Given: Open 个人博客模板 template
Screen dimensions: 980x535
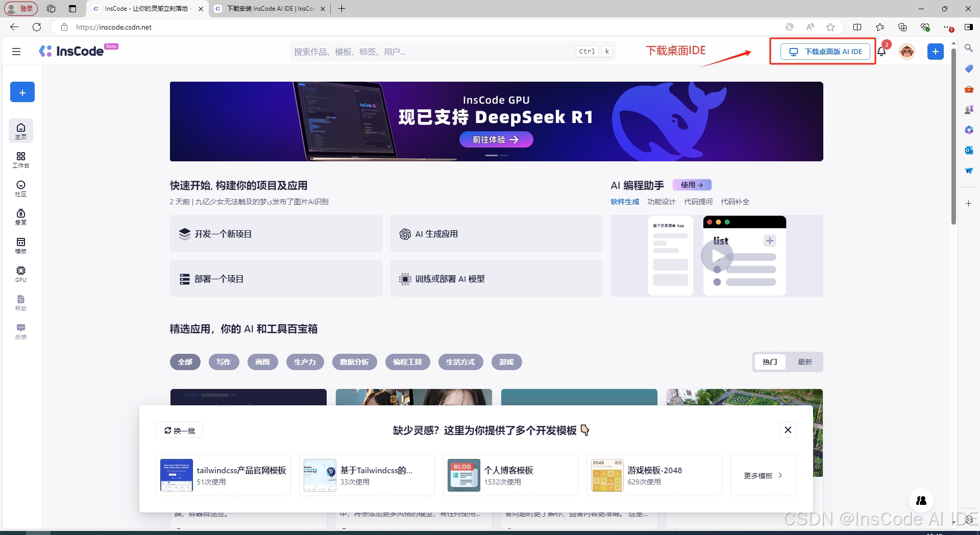Looking at the screenshot, I should [511, 475].
